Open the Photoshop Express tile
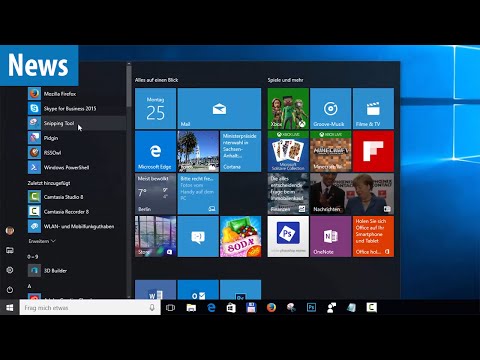480x360 pixels. [x=288, y=236]
